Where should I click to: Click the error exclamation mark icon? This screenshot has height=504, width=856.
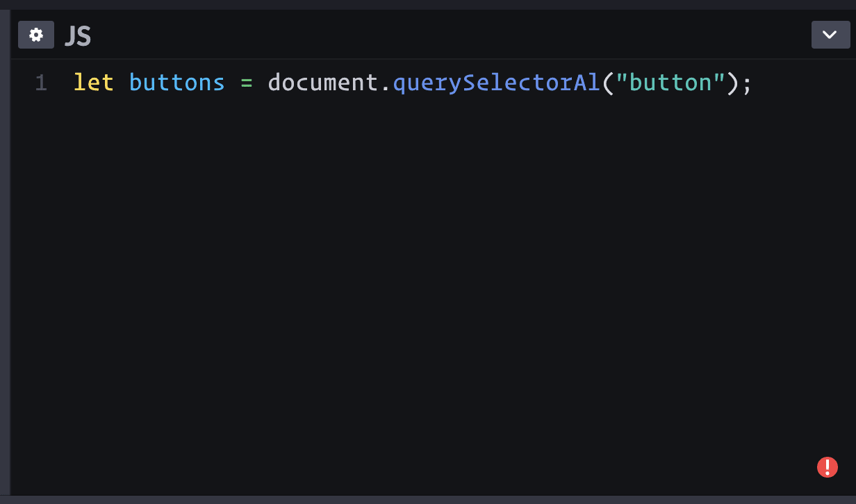tap(827, 467)
